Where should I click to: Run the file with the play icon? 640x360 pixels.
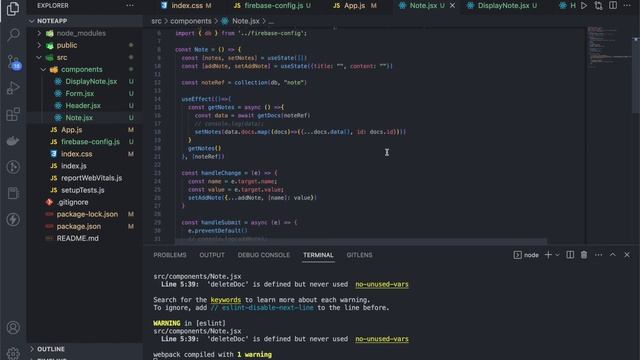[584, 6]
